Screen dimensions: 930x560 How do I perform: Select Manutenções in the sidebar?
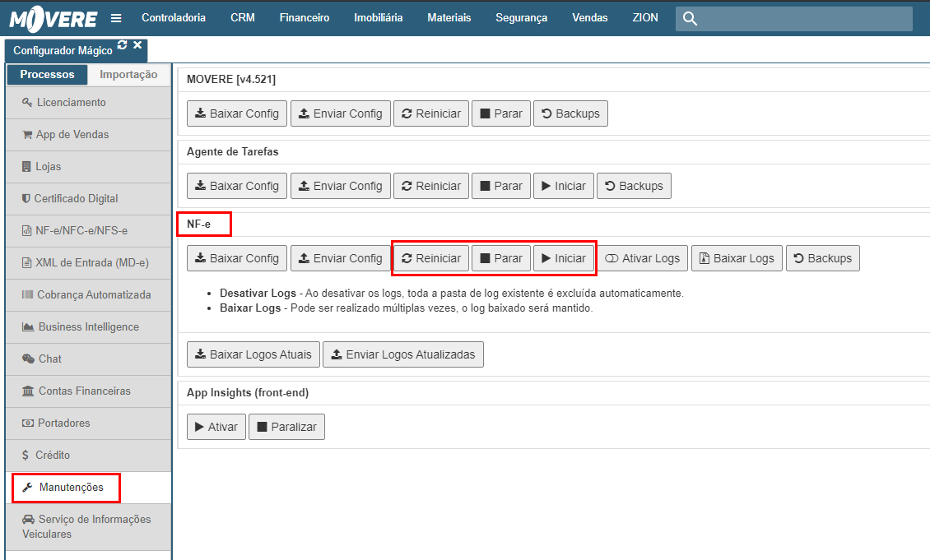coord(88,487)
